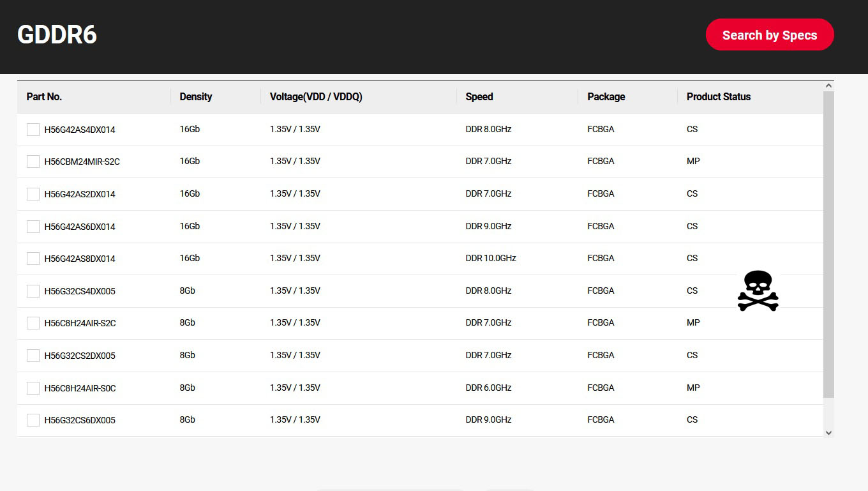868x491 pixels.
Task: Enable the checkbox for H56C8H24AIR-S0C
Action: click(x=33, y=388)
